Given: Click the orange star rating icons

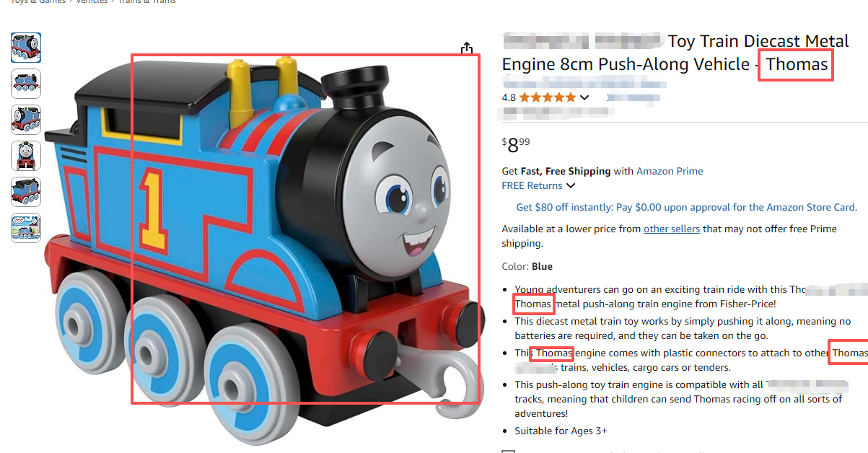Looking at the screenshot, I should click(x=547, y=97).
